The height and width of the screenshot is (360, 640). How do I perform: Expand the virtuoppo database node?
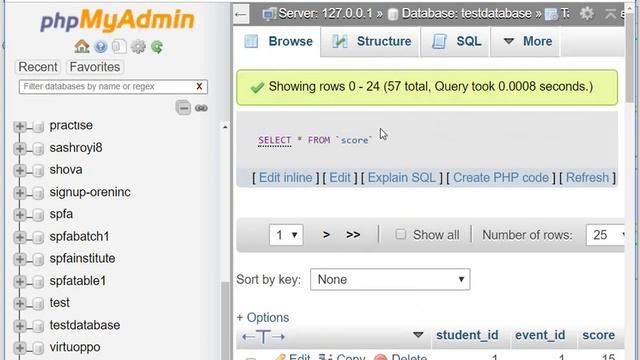[19, 348]
